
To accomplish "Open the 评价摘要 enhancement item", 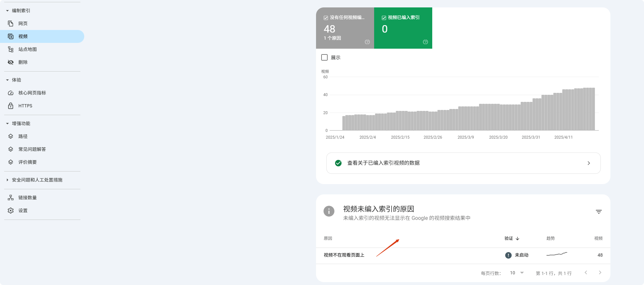I will point(42,162).
